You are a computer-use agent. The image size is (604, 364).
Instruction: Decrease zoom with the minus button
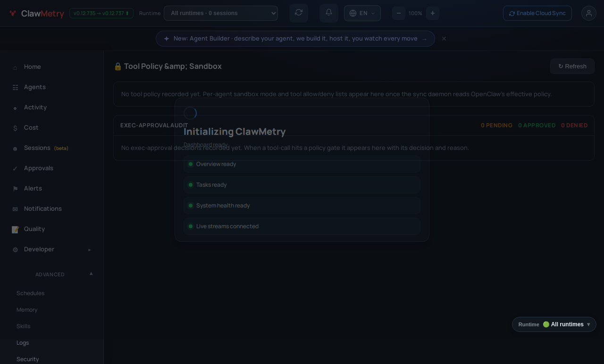coord(399,13)
